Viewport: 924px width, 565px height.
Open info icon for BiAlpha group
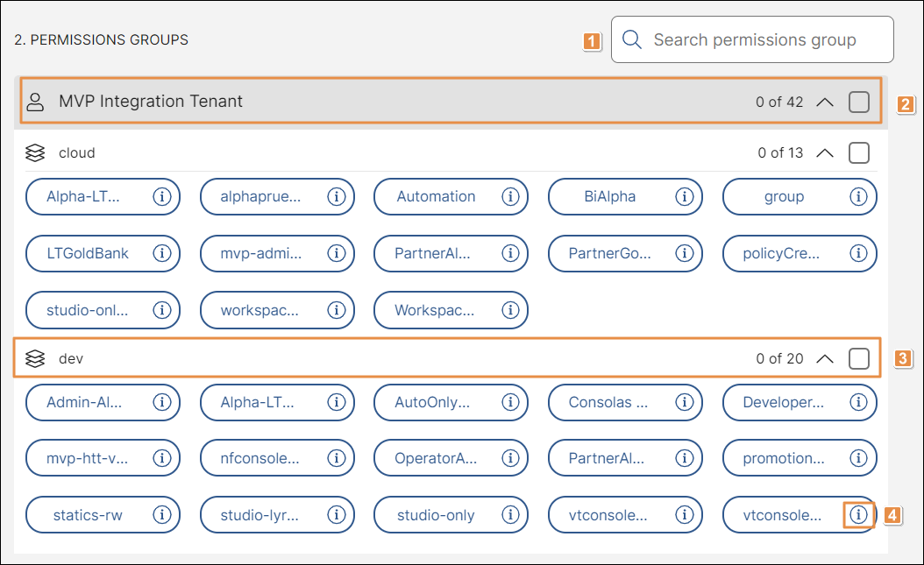tap(684, 197)
